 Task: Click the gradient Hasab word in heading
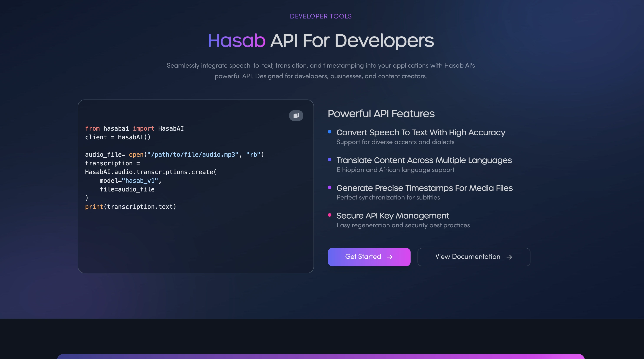click(236, 40)
